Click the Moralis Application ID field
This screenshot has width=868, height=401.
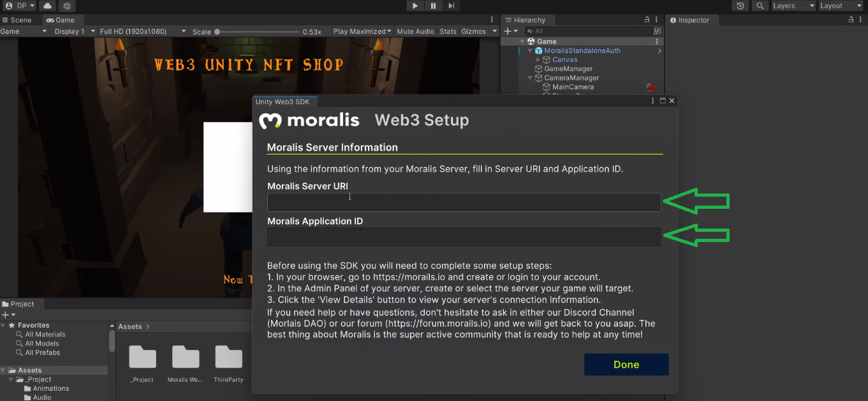pos(464,237)
